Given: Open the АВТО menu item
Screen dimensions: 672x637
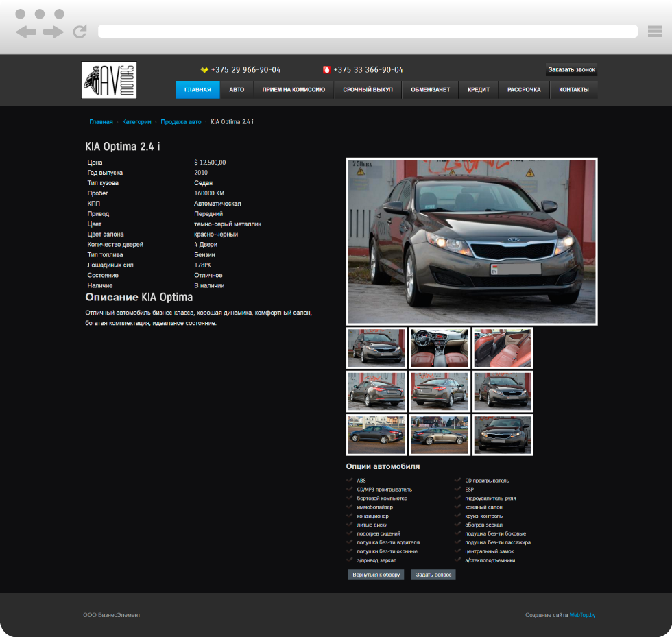Looking at the screenshot, I should point(237,90).
